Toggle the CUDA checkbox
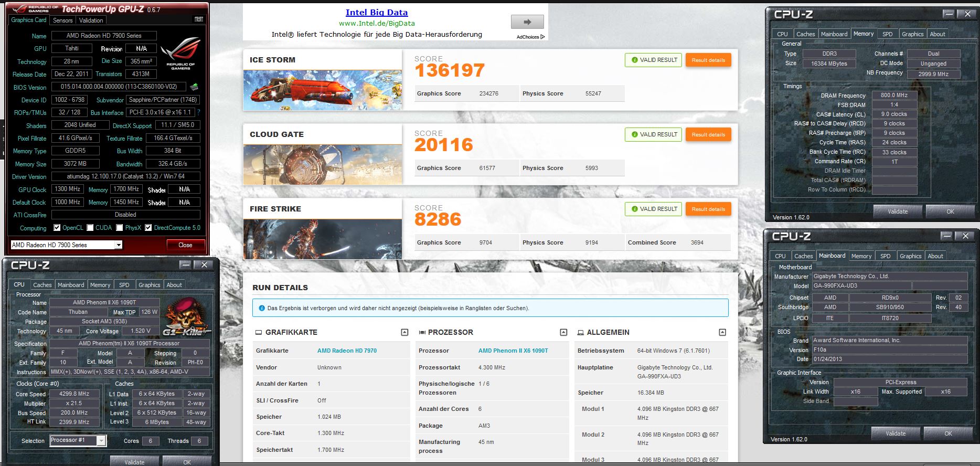The image size is (980, 466). 90,228
